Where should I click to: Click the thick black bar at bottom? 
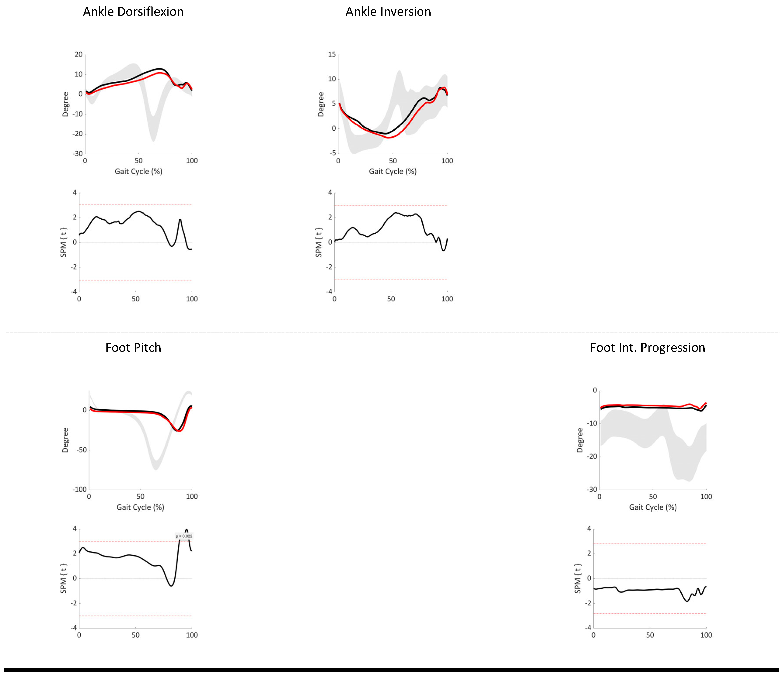click(x=392, y=670)
